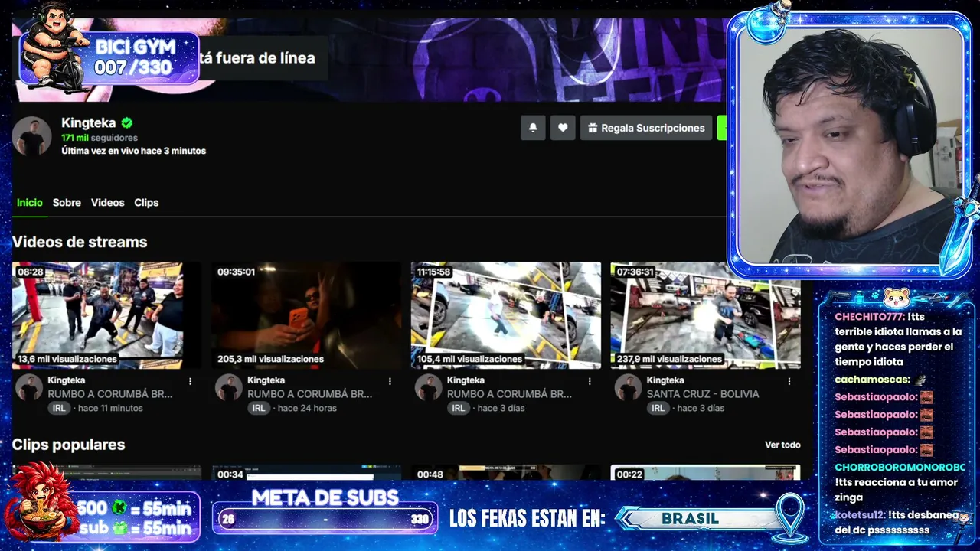Click the heart follow button
Image resolution: width=980 pixels, height=551 pixels.
563,128
